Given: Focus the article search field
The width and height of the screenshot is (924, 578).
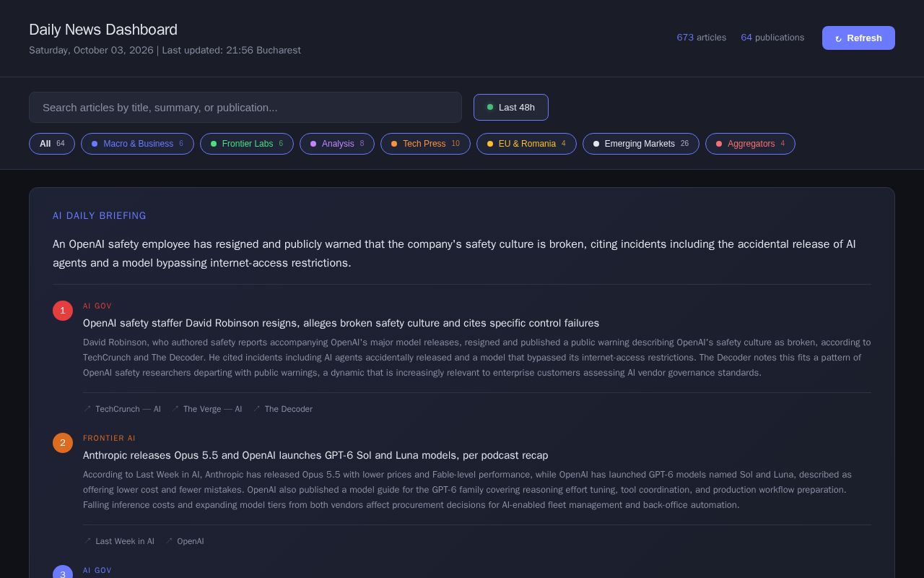Looking at the screenshot, I should click(x=245, y=107).
